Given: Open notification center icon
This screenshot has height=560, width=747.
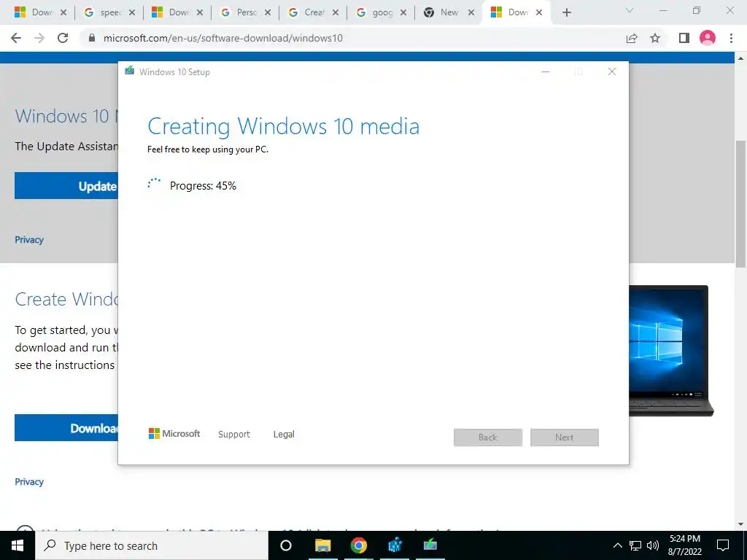Looking at the screenshot, I should click(723, 545).
